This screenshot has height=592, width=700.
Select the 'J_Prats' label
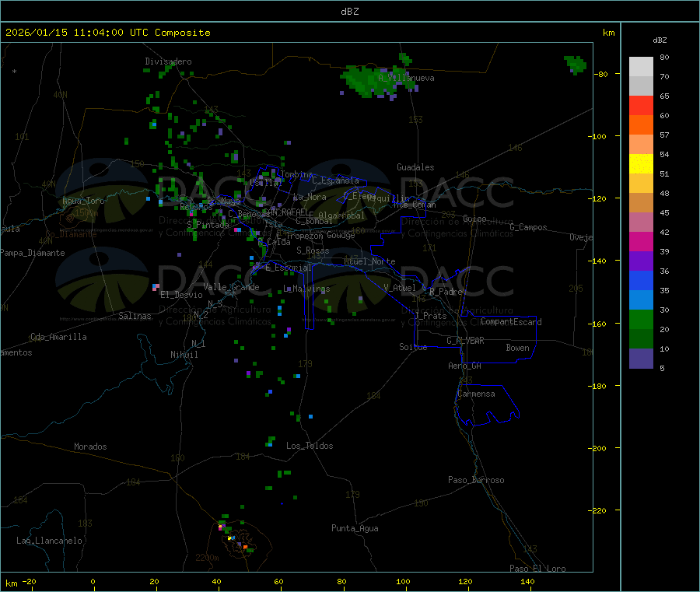(430, 316)
